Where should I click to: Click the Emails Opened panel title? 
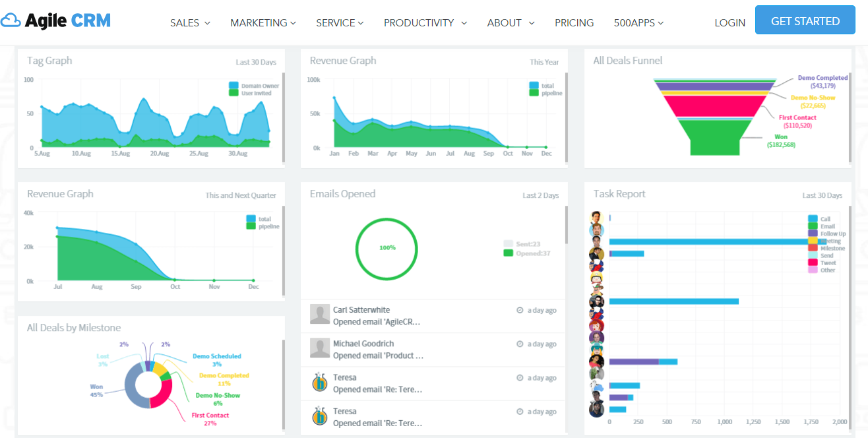coord(342,194)
